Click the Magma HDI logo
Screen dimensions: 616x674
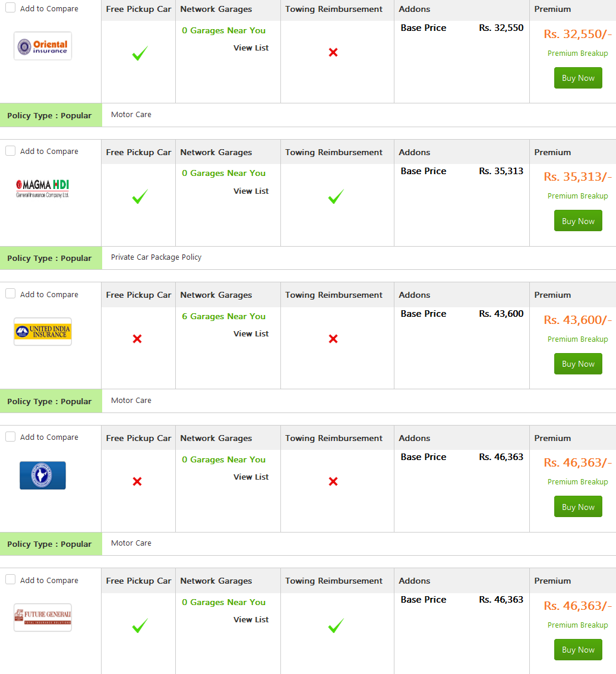[x=43, y=188]
